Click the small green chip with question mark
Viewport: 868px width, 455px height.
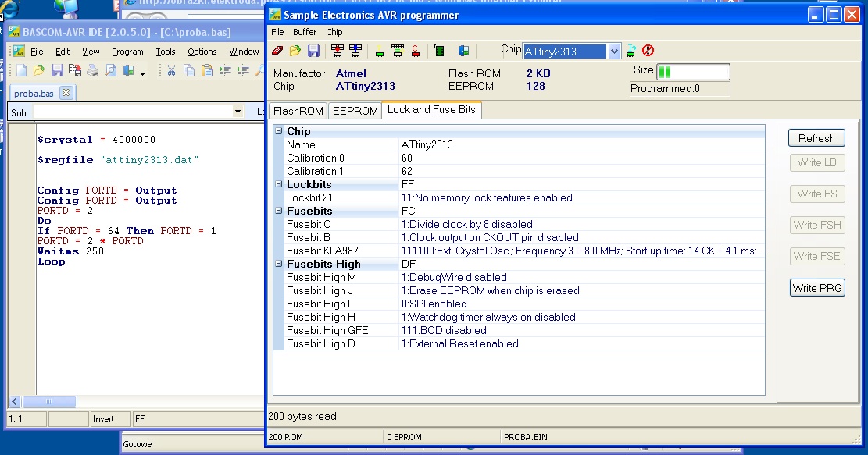(379, 52)
